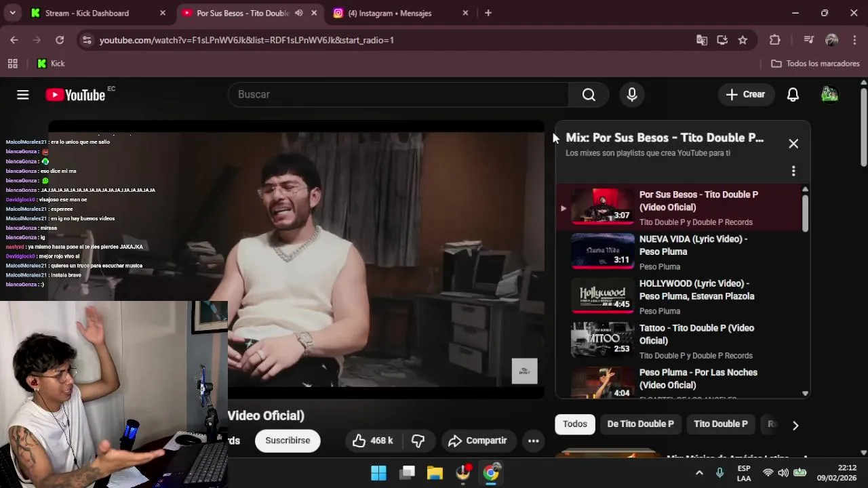868x488 pixels.
Task: Reload the current page
Action: coord(60,40)
